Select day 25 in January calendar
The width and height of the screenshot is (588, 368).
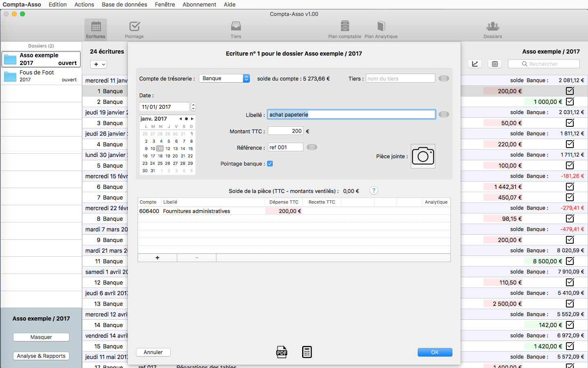coord(160,163)
